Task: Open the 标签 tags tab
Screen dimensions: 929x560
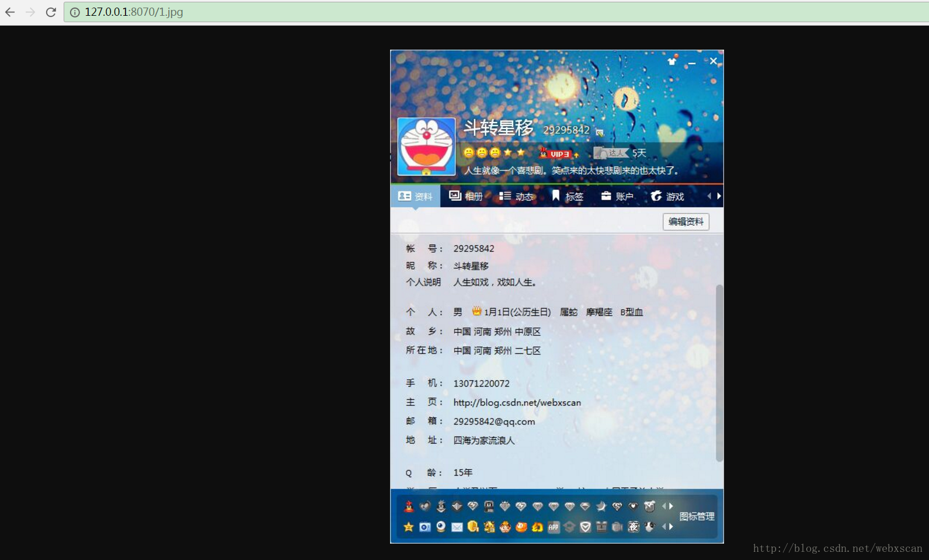Action: click(x=567, y=196)
